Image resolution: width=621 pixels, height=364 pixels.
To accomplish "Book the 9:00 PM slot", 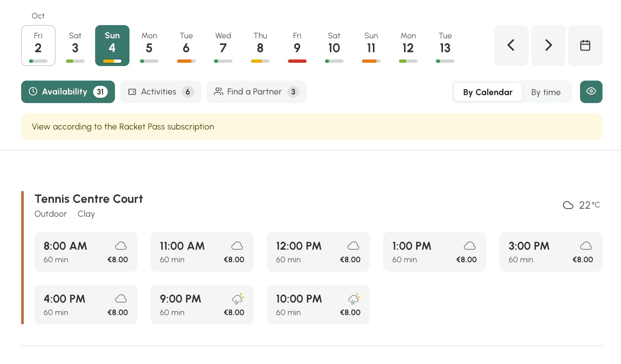I will [x=202, y=305].
